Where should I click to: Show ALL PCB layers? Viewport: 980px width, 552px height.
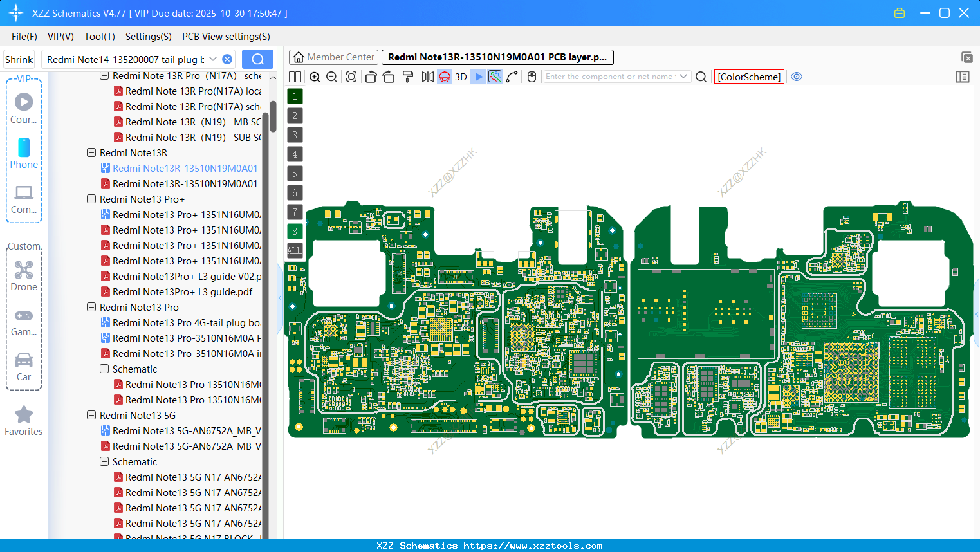(x=294, y=250)
